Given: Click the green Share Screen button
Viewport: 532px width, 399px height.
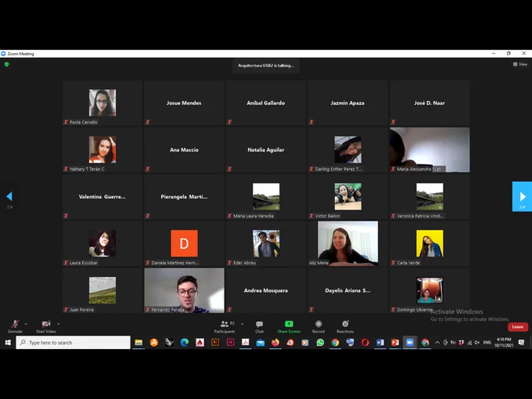Looking at the screenshot, I should coord(289,327).
